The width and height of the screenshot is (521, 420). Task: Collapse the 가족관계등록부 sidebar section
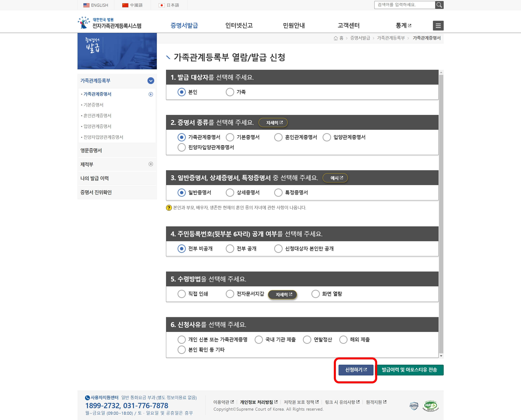(151, 81)
